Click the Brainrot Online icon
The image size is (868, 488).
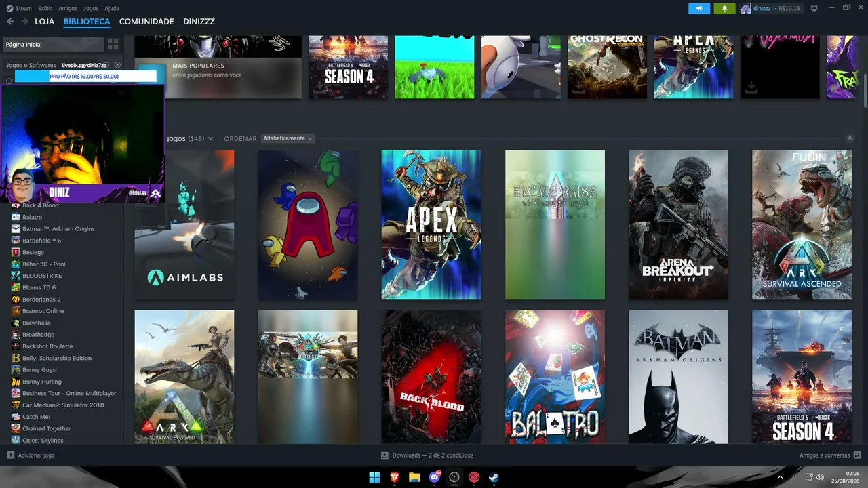point(16,311)
